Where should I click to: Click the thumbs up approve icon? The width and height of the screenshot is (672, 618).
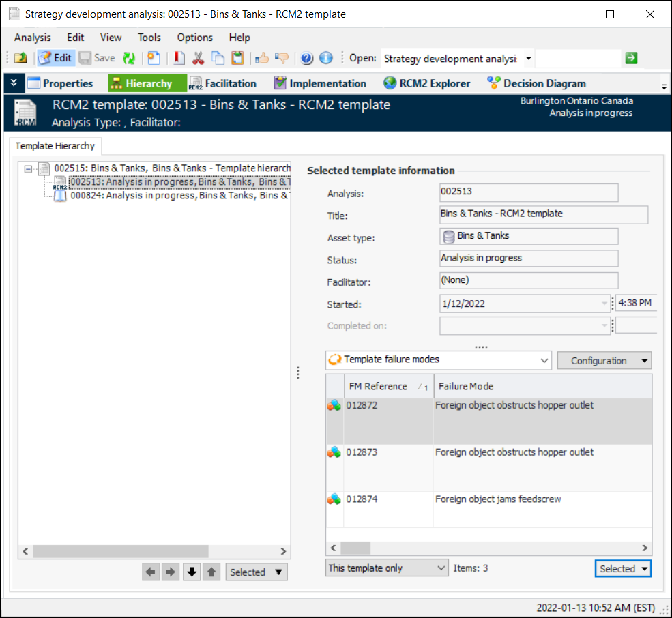261,58
